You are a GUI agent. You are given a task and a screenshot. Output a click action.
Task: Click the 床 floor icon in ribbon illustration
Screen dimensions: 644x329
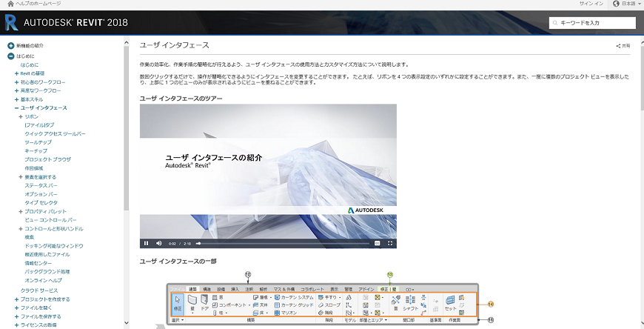pos(255,313)
